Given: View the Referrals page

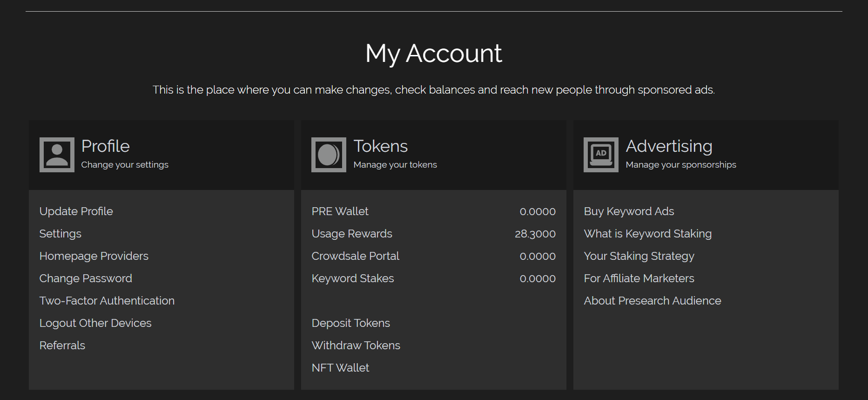Looking at the screenshot, I should click(x=62, y=346).
